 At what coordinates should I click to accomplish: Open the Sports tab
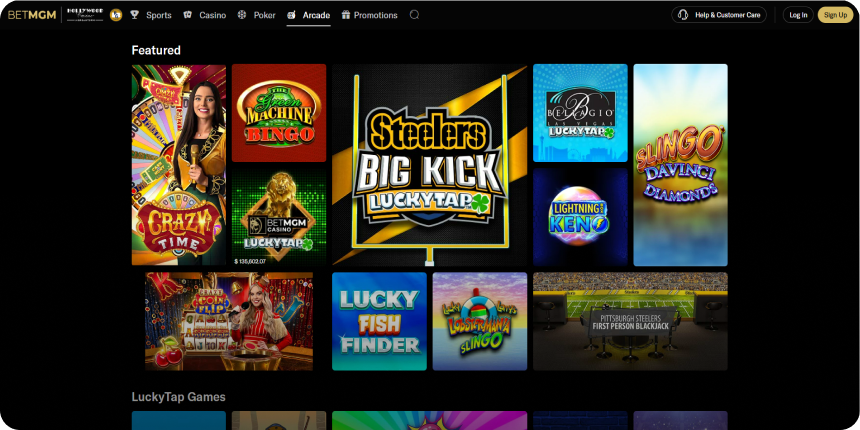[x=159, y=15]
